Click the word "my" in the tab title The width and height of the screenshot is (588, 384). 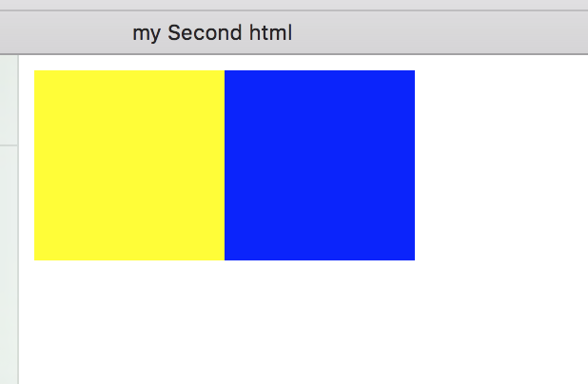point(147,33)
